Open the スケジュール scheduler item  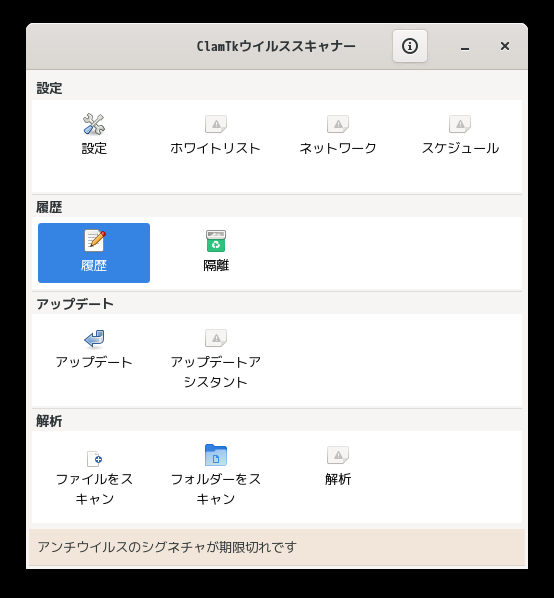point(460,134)
